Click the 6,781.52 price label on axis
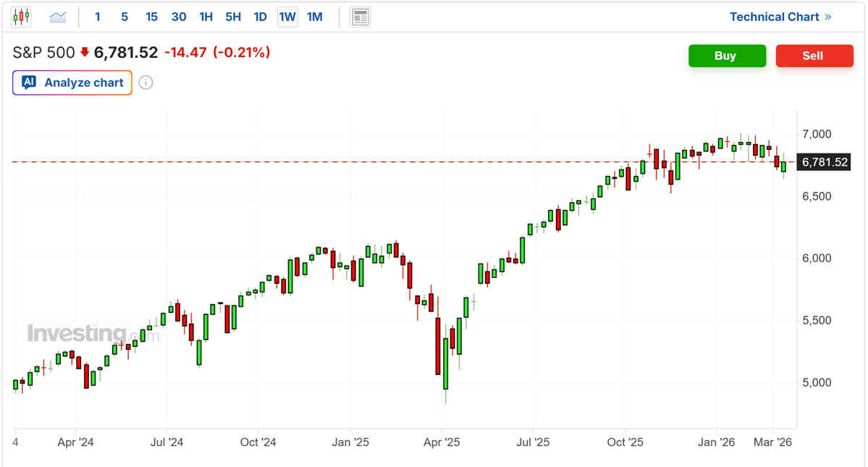 [822, 162]
